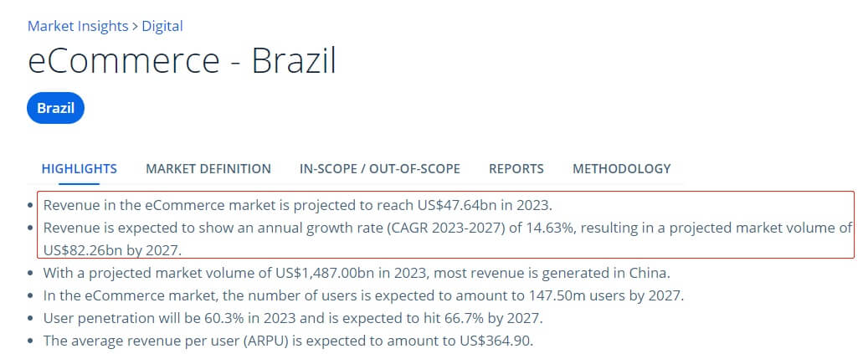The height and width of the screenshot is (354, 868).
Task: Click the US$82.26bn by 2027 text
Action: tap(112, 249)
